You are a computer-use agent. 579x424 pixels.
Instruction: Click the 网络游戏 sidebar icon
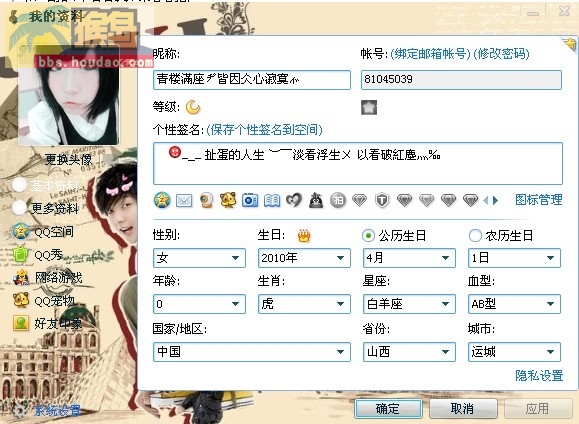[x=21, y=277]
